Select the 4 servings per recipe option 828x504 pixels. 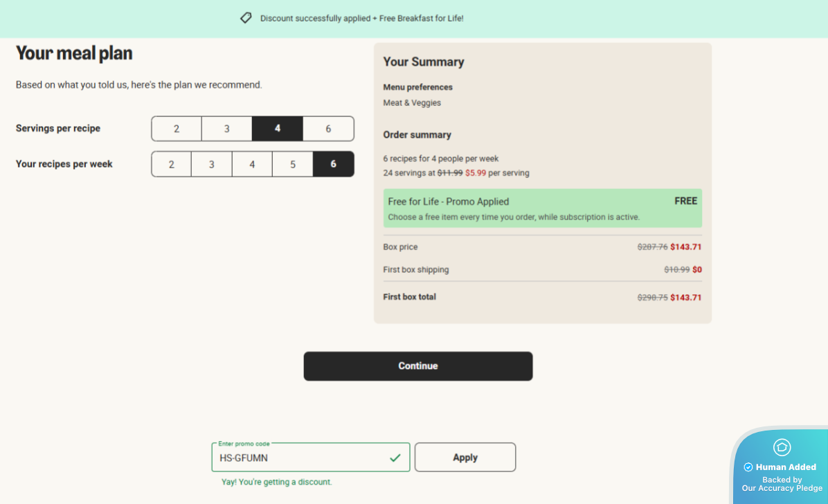278,129
